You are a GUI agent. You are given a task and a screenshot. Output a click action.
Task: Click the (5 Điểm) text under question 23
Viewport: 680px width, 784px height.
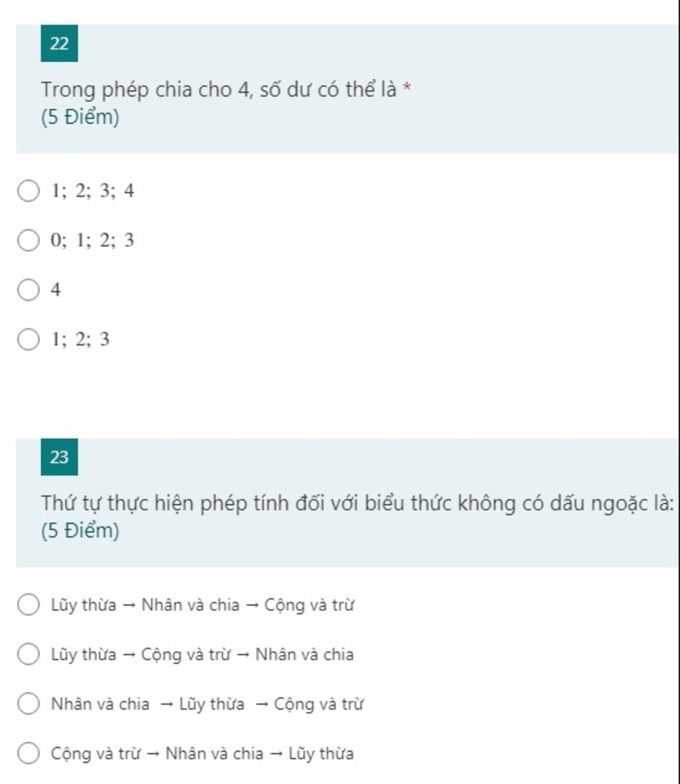click(80, 530)
